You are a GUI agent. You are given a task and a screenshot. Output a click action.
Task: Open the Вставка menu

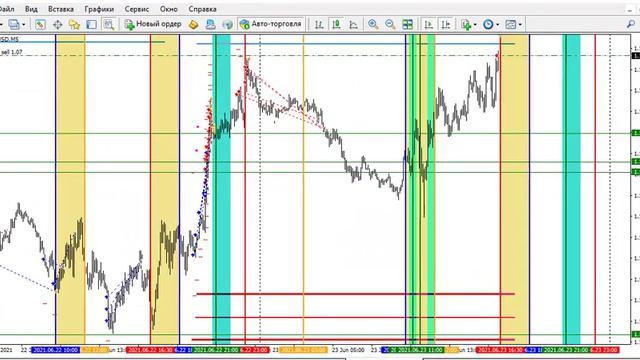coord(61,9)
